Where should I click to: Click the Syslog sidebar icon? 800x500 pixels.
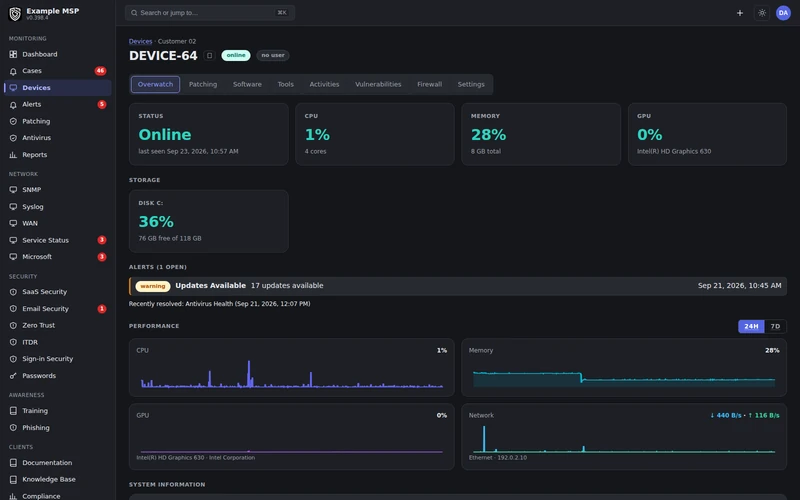[x=13, y=207]
